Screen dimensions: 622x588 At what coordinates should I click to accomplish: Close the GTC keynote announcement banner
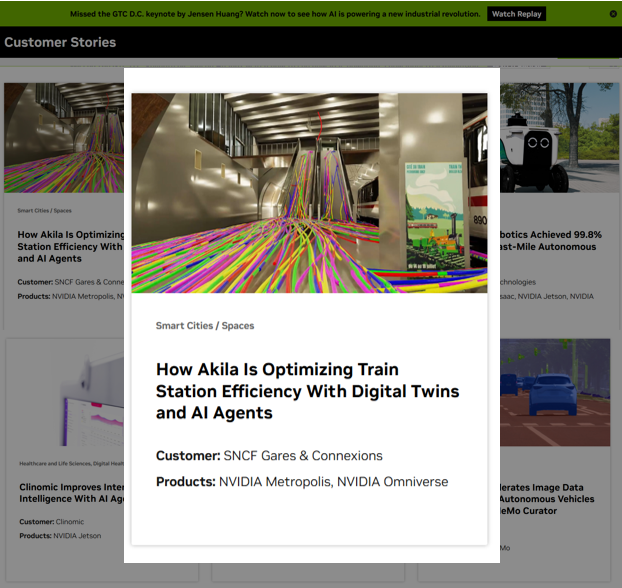coord(613,14)
